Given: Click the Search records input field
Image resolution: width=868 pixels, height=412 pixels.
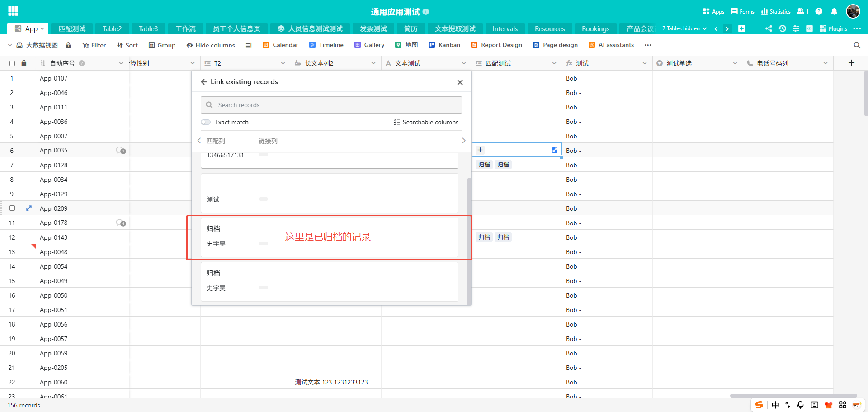Looking at the screenshot, I should 331,105.
